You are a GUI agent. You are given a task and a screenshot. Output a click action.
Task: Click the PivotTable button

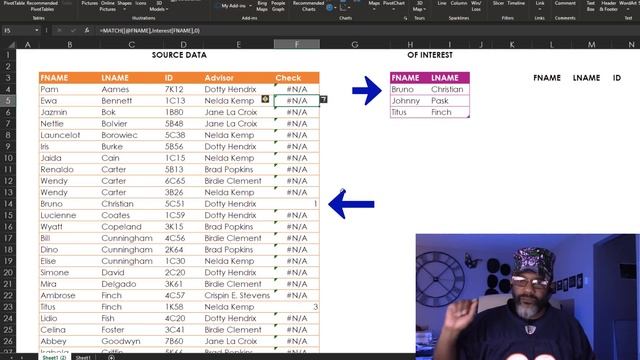13,3
